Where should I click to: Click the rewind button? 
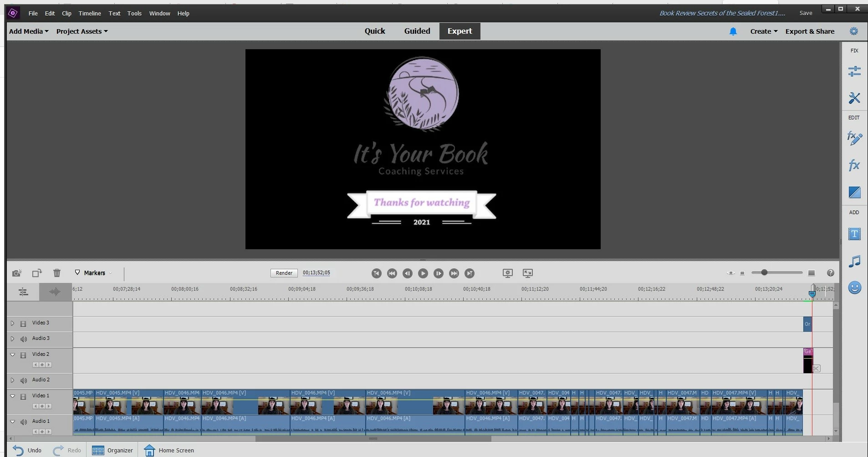[392, 273]
